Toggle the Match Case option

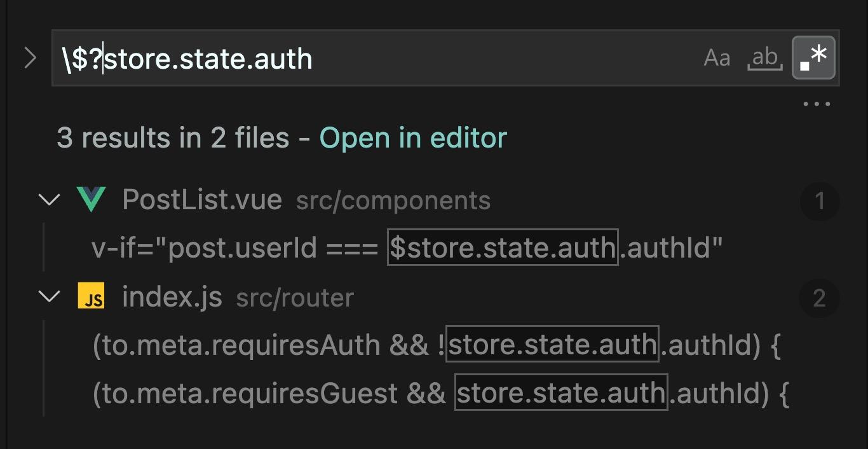coord(717,59)
